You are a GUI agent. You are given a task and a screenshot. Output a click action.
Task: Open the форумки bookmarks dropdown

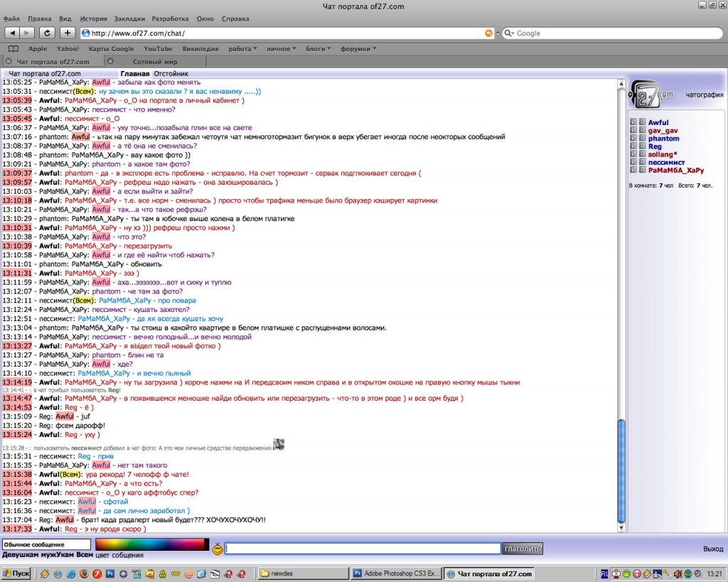(358, 49)
